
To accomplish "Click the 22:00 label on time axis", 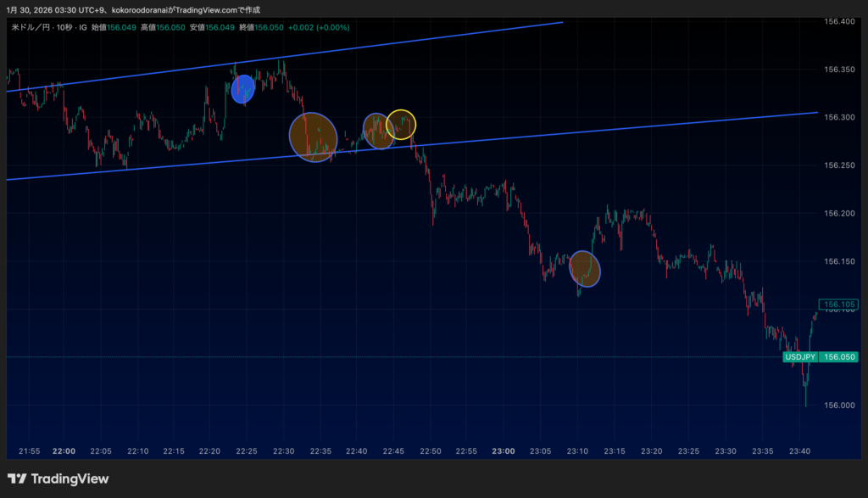I will pos(64,450).
